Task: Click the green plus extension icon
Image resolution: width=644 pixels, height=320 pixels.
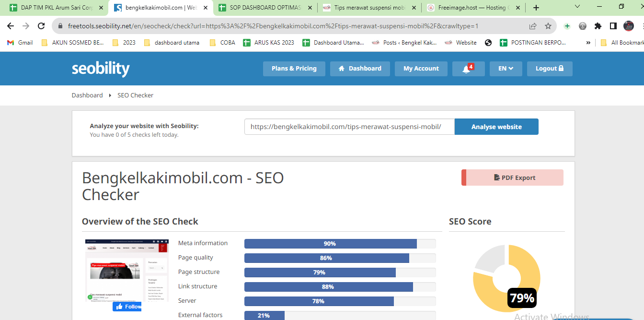Action: [x=567, y=26]
